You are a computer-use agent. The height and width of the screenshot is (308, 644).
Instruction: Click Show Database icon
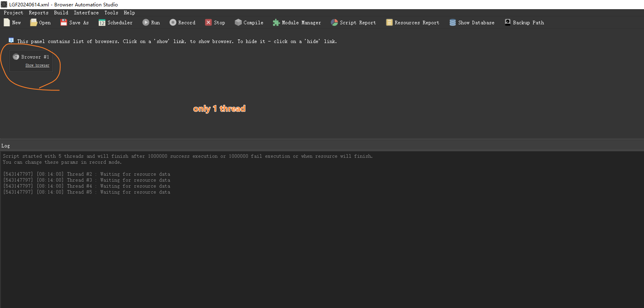click(x=453, y=23)
